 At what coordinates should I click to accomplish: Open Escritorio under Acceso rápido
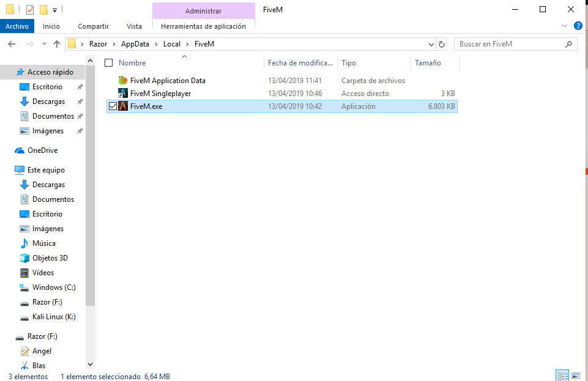point(47,87)
